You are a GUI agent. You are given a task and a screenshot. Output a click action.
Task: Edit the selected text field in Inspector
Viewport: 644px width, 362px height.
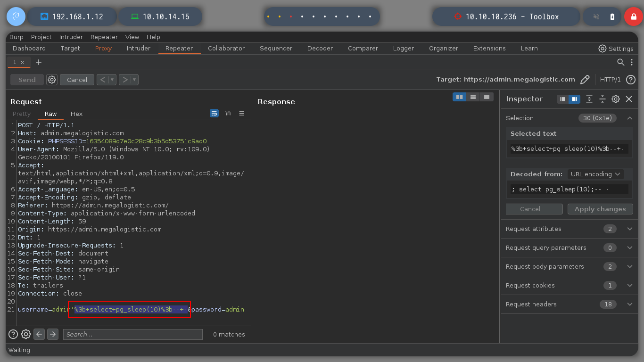pyautogui.click(x=570, y=149)
